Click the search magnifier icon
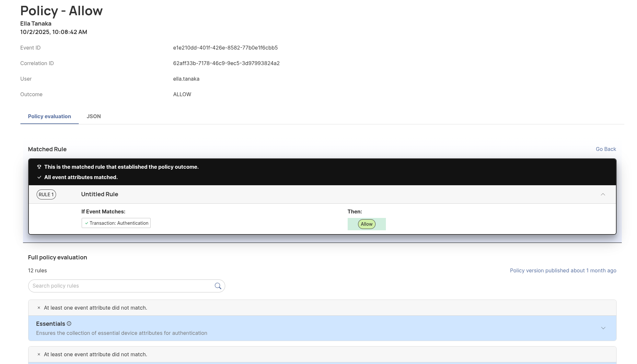This screenshot has width=637, height=364. pos(218,286)
